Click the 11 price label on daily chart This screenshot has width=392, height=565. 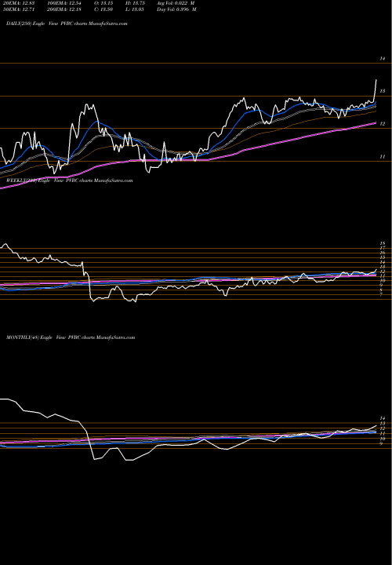pos(383,157)
